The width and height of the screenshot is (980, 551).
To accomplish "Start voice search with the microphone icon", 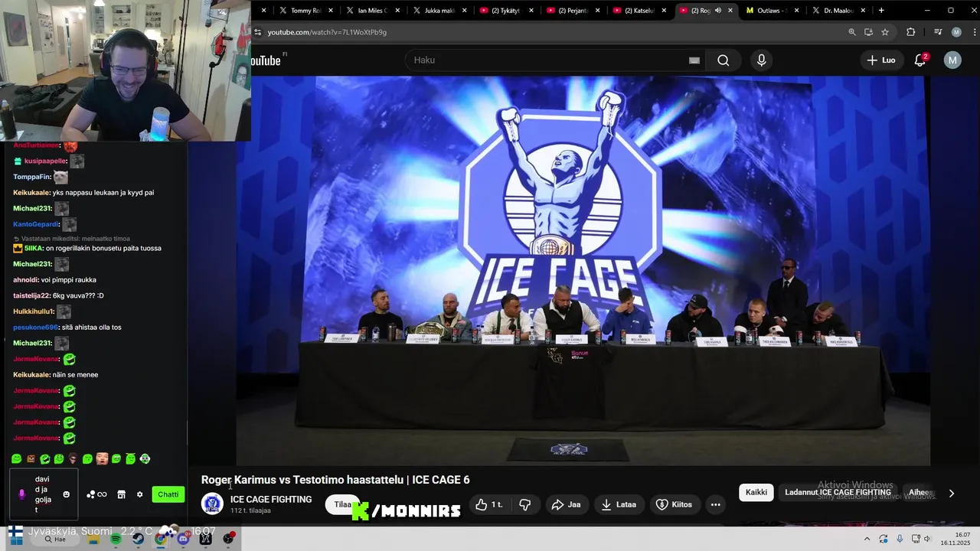I will pos(761,60).
